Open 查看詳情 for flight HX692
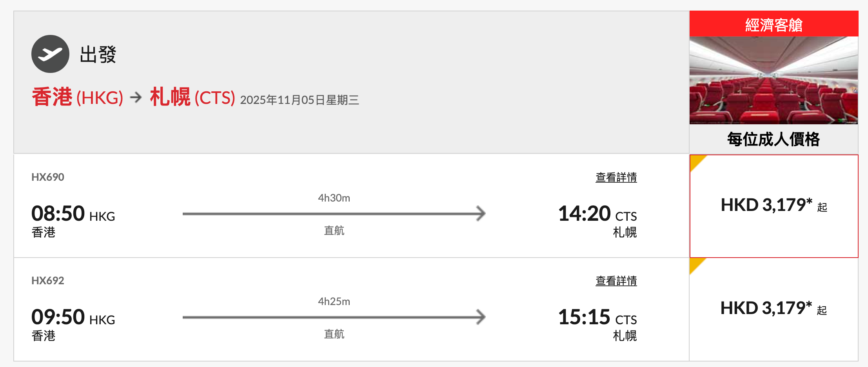The image size is (868, 367). (616, 281)
